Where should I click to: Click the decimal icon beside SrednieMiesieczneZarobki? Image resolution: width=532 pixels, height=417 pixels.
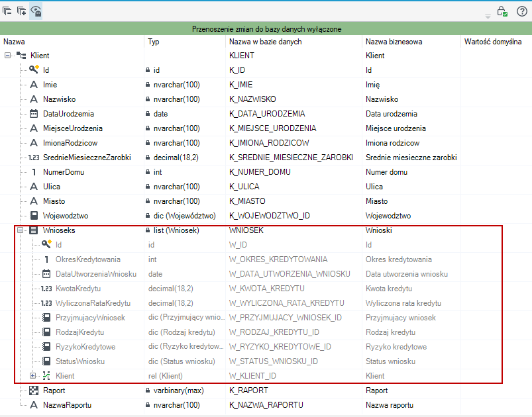(34, 158)
